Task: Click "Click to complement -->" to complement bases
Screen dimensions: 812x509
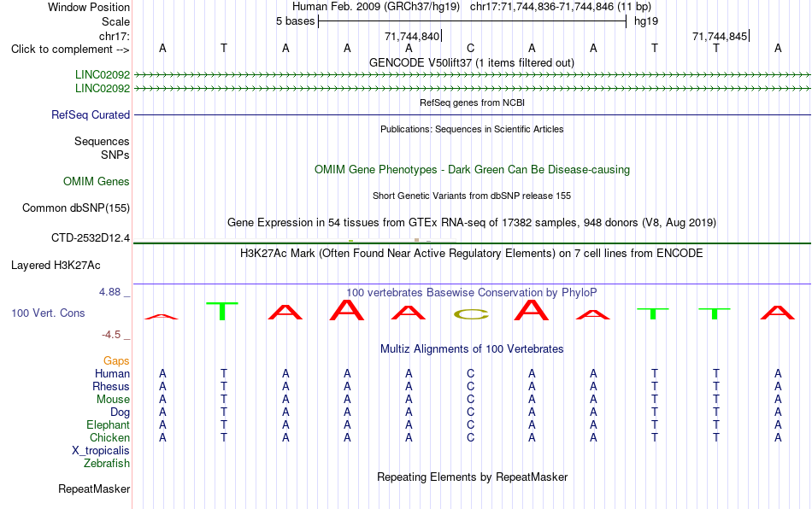Action: pos(70,50)
